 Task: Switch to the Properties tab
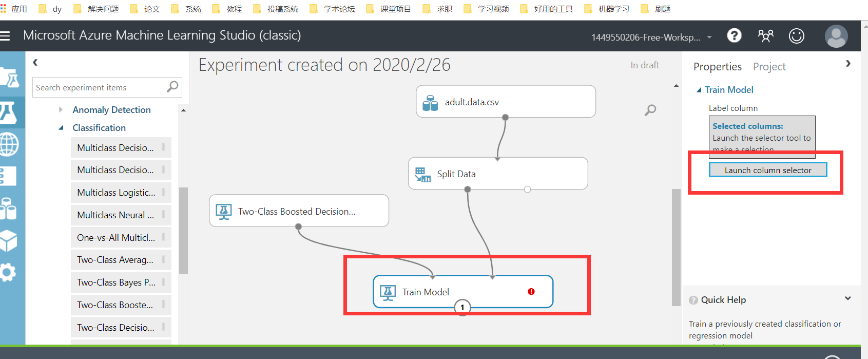coord(718,67)
